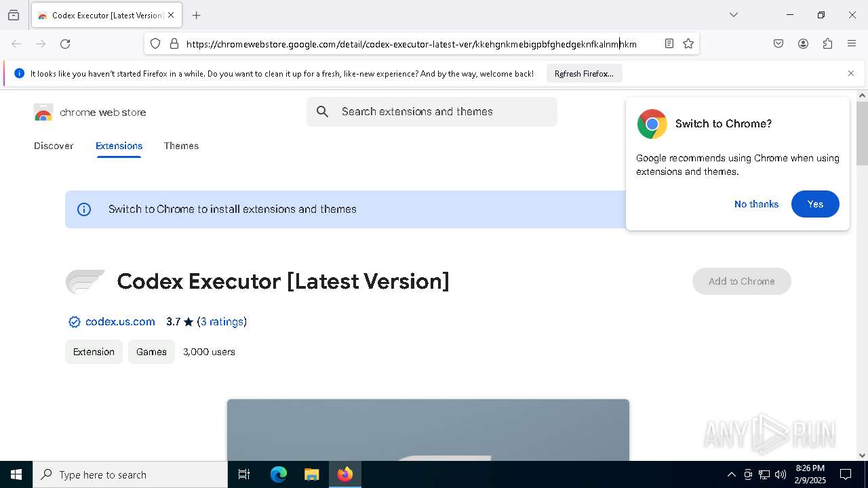Click the extension screenshot preview

[x=428, y=430]
